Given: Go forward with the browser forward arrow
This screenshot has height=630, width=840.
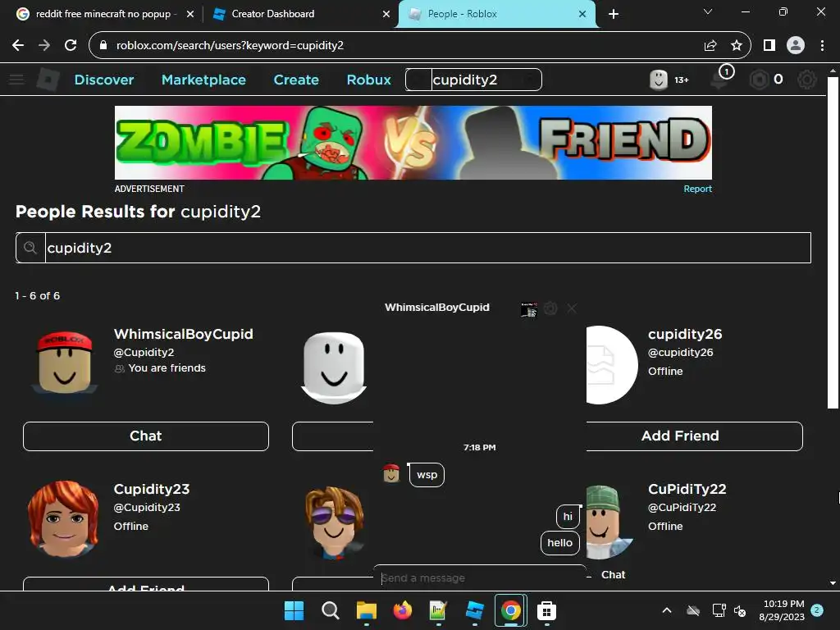Looking at the screenshot, I should (x=44, y=46).
